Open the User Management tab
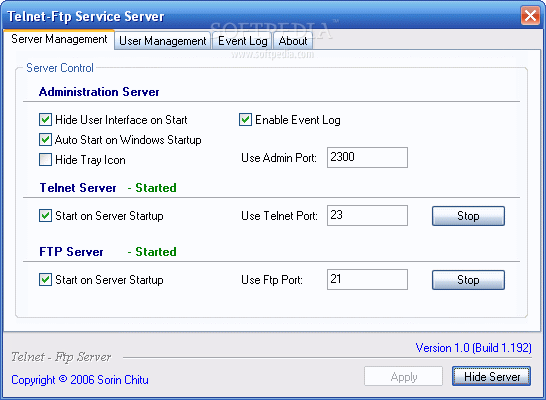The image size is (546, 400). pyautogui.click(x=163, y=41)
